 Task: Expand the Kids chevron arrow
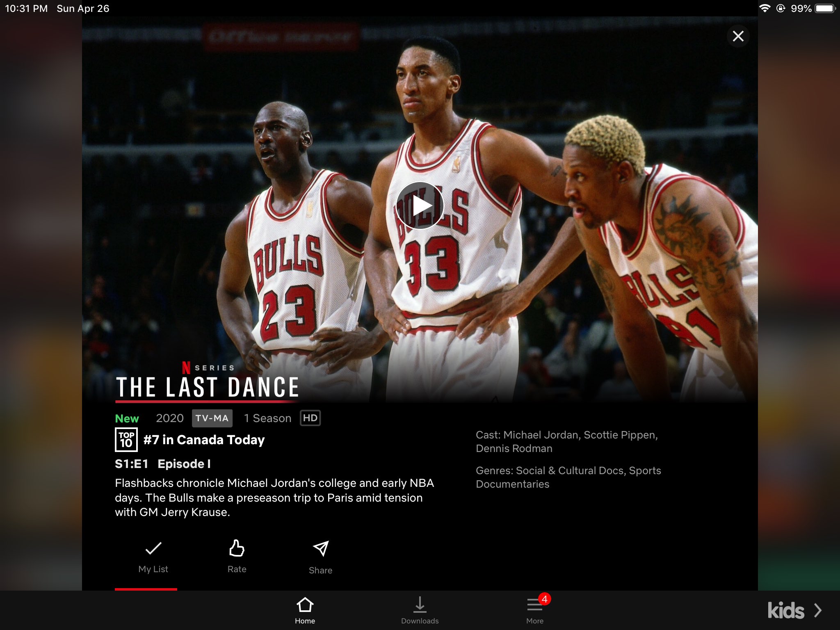point(818,610)
